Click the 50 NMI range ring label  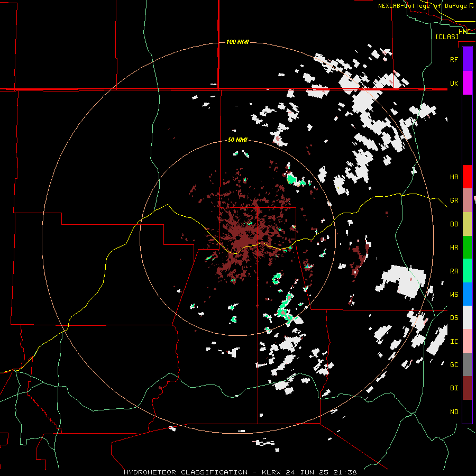click(237, 140)
